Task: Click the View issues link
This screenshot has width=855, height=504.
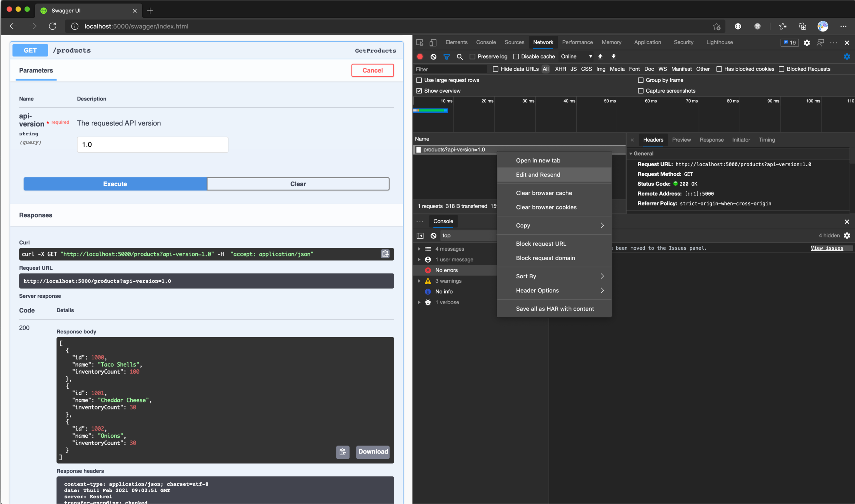Action: coord(827,248)
